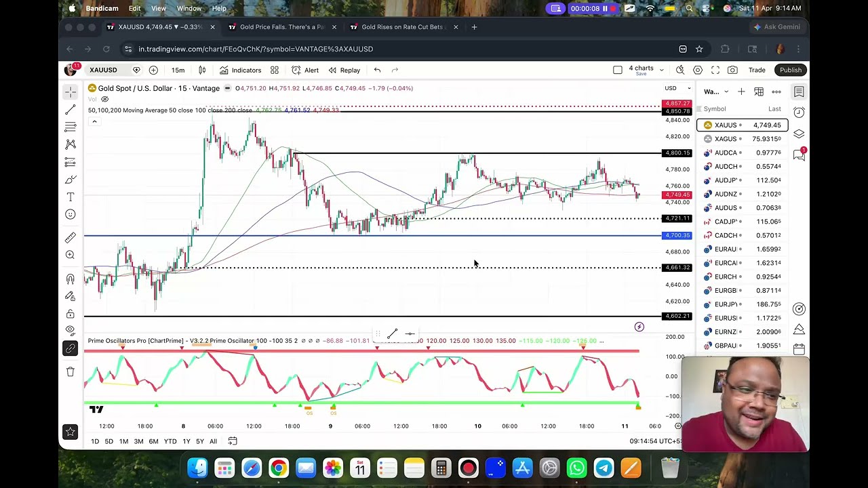
Task: Select the zoom in tool
Action: click(71, 255)
